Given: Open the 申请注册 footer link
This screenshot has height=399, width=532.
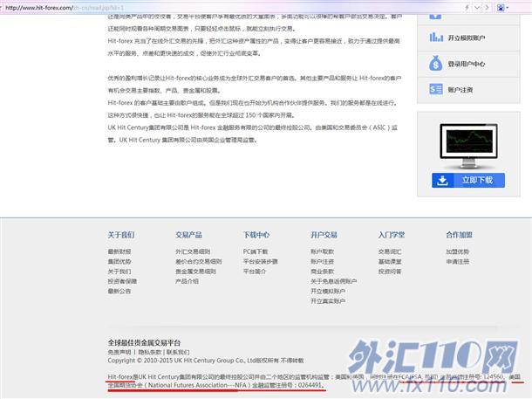Looking at the screenshot, I should tap(457, 261).
